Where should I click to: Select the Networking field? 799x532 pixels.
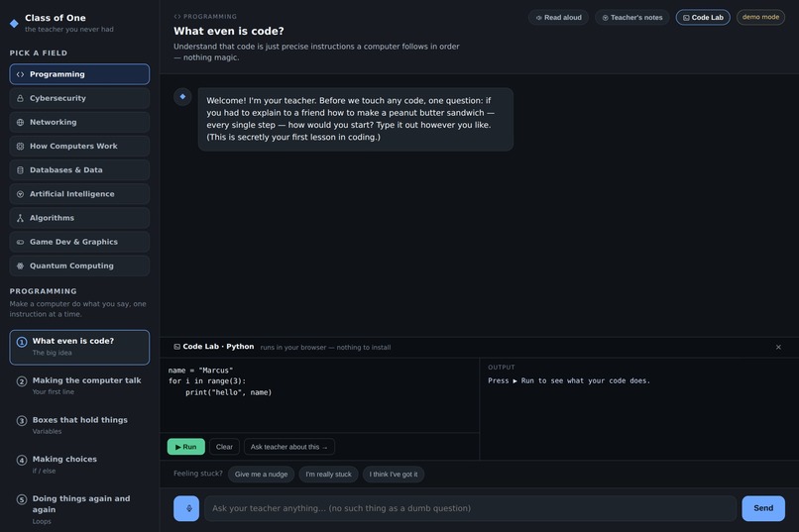click(x=79, y=122)
